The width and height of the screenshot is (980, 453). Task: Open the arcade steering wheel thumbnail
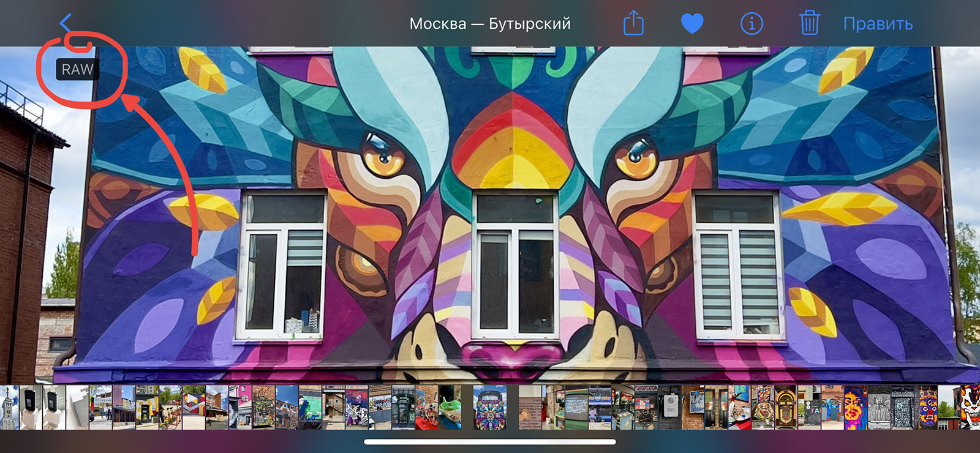pyautogui.click(x=647, y=407)
